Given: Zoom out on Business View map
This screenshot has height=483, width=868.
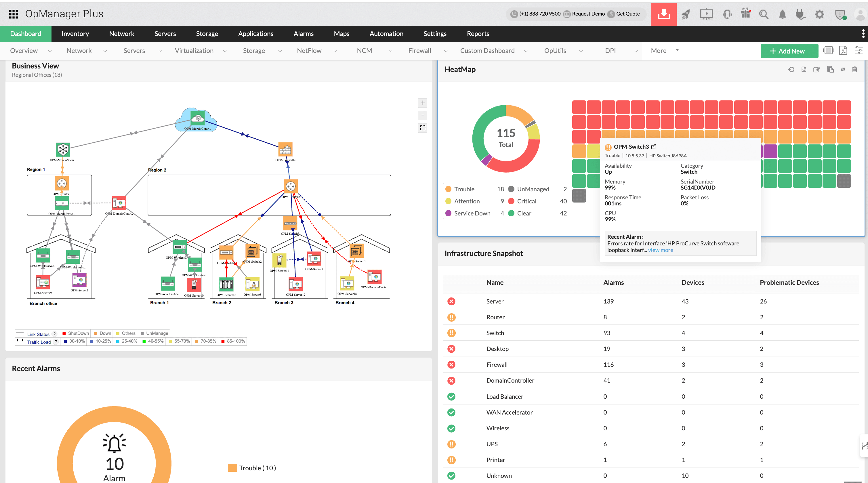Looking at the screenshot, I should click(423, 116).
